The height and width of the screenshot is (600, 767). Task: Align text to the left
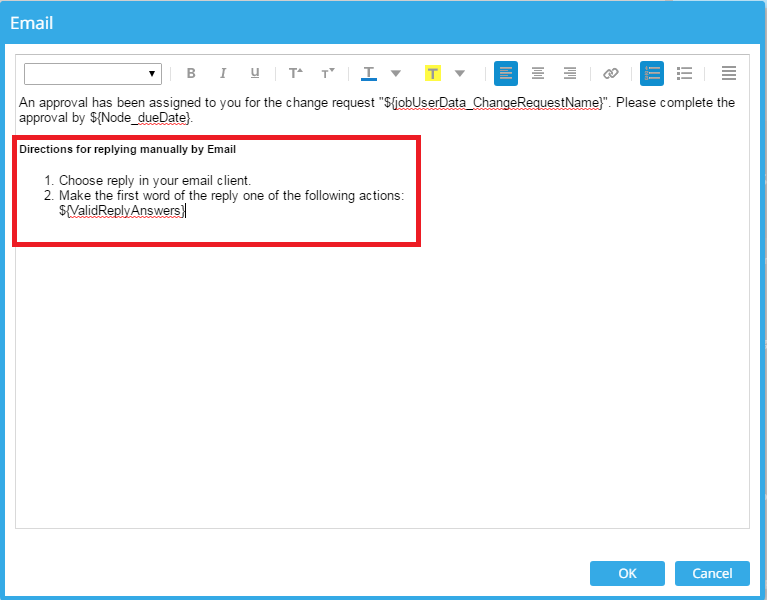pyautogui.click(x=506, y=73)
